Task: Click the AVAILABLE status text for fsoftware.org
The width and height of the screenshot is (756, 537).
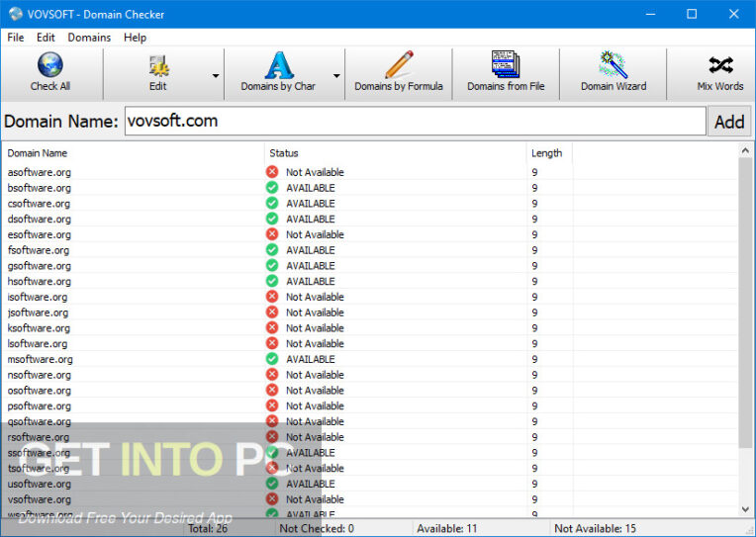Action: pyautogui.click(x=311, y=250)
